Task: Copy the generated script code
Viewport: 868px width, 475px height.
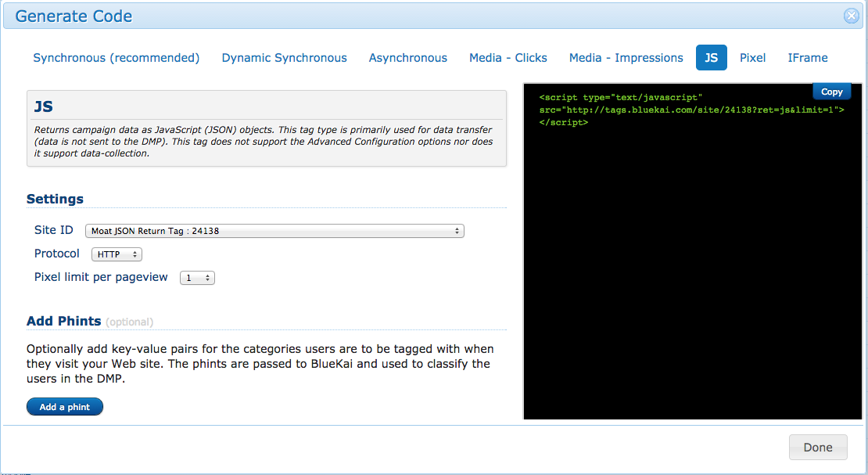Action: pyautogui.click(x=831, y=92)
